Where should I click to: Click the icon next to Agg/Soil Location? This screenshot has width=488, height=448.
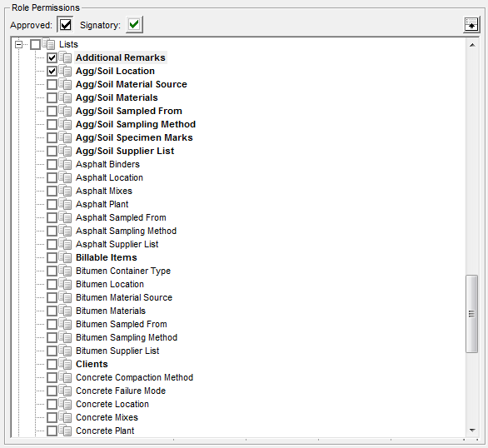(65, 71)
